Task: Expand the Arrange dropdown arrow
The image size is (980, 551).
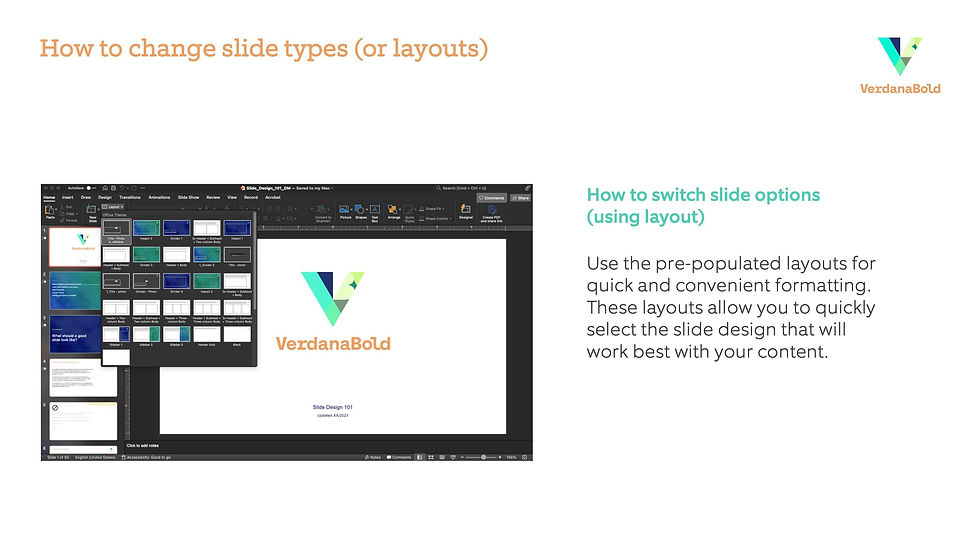Action: (400, 209)
